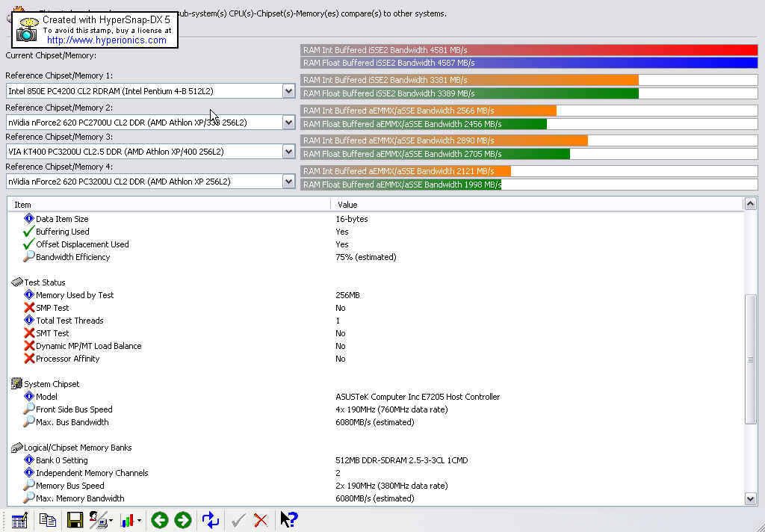The height and width of the screenshot is (532, 765).
Task: Click the Value column header
Action: (537, 205)
